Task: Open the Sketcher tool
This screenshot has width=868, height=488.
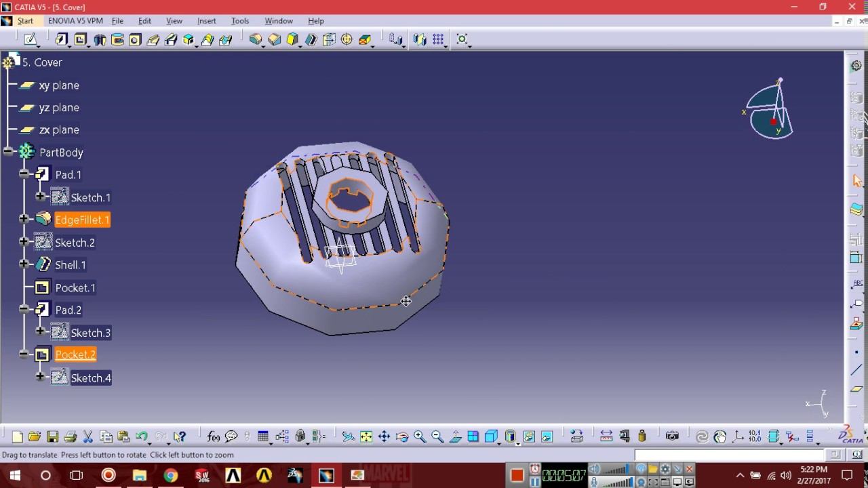Action: click(x=31, y=39)
